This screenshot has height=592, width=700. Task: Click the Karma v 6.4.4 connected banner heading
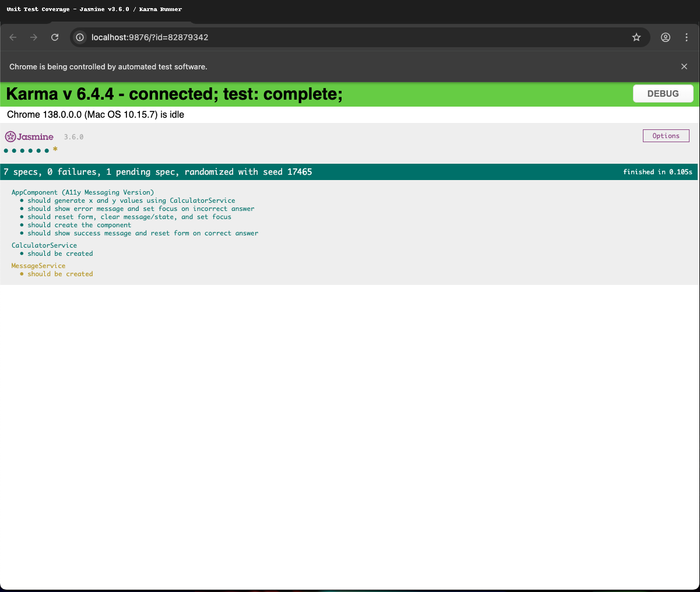tap(174, 94)
